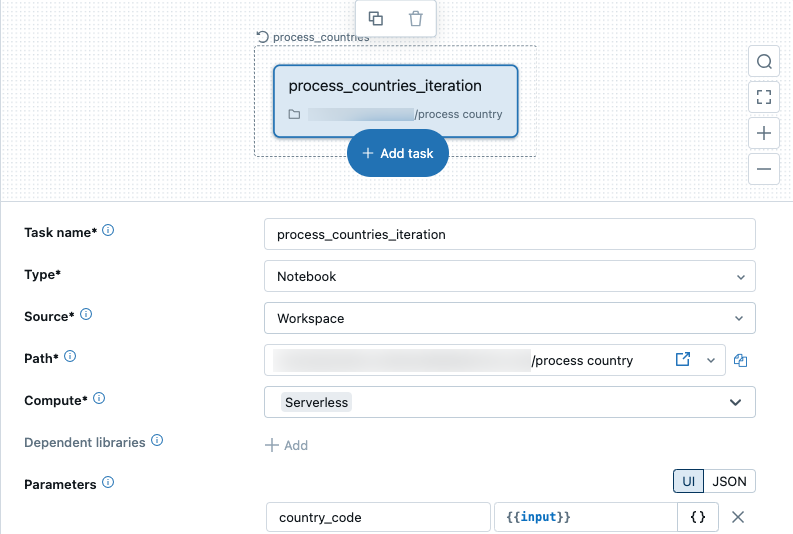Open the Source dropdown showing Workspace

[x=509, y=318]
